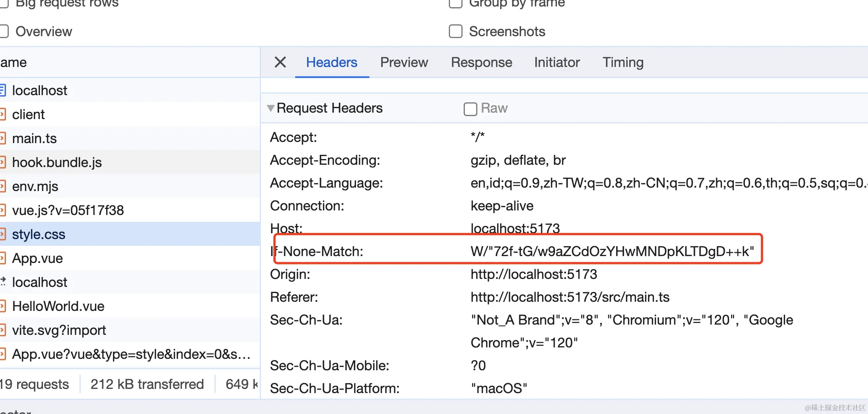868x414 pixels.
Task: Enable the Overview checkbox
Action: coord(4,32)
